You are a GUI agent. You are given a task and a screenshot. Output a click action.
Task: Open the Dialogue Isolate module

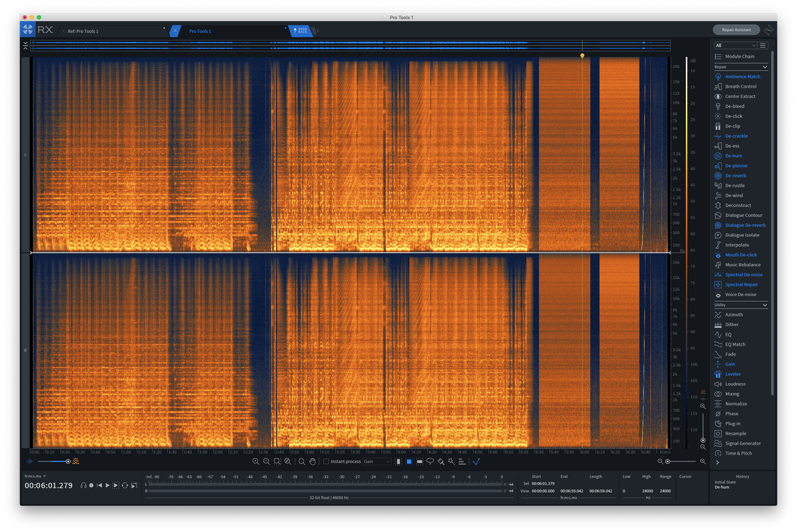tap(742, 235)
